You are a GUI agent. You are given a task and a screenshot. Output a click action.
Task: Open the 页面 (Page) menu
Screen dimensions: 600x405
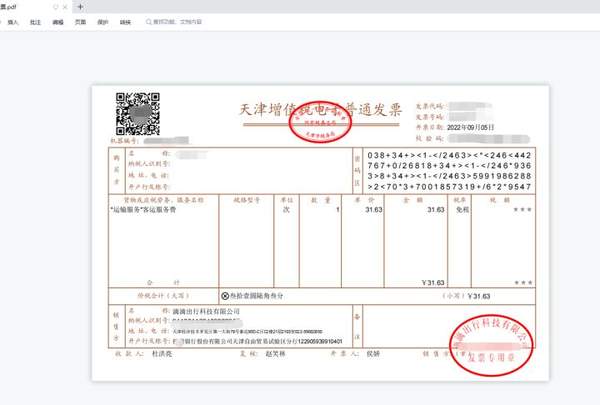pos(80,22)
